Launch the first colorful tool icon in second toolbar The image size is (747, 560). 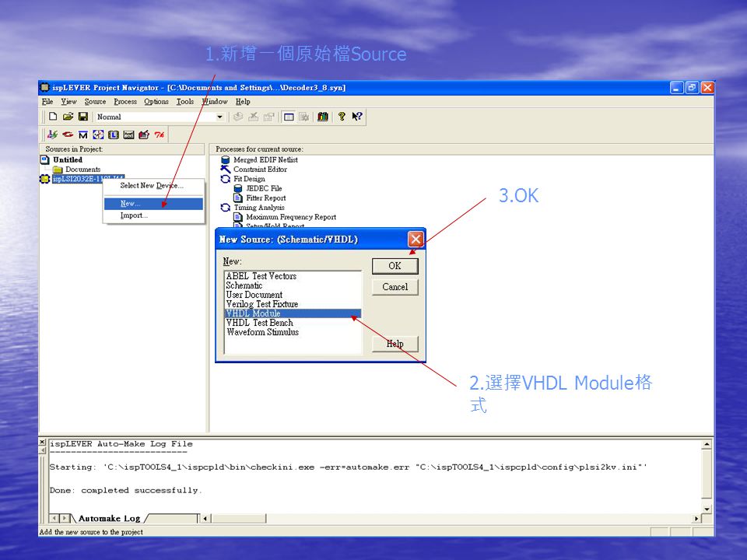(x=52, y=135)
